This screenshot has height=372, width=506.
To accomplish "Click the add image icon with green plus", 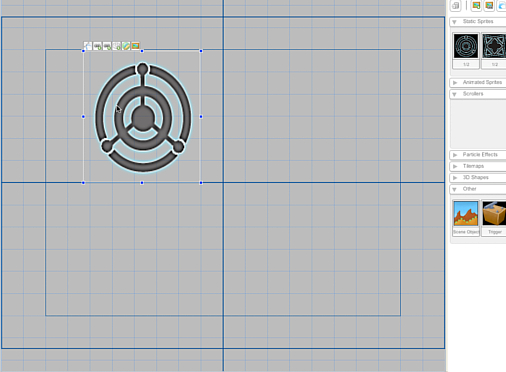I will pyautogui.click(x=476, y=5).
